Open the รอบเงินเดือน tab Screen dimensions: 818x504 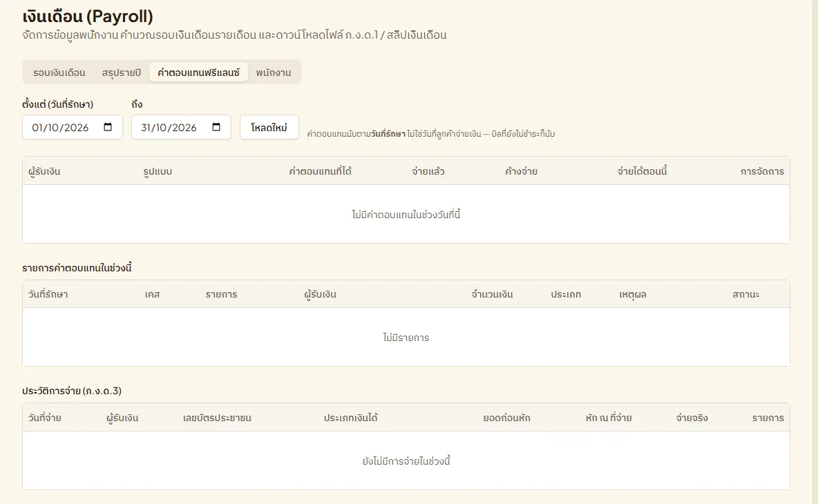point(59,72)
